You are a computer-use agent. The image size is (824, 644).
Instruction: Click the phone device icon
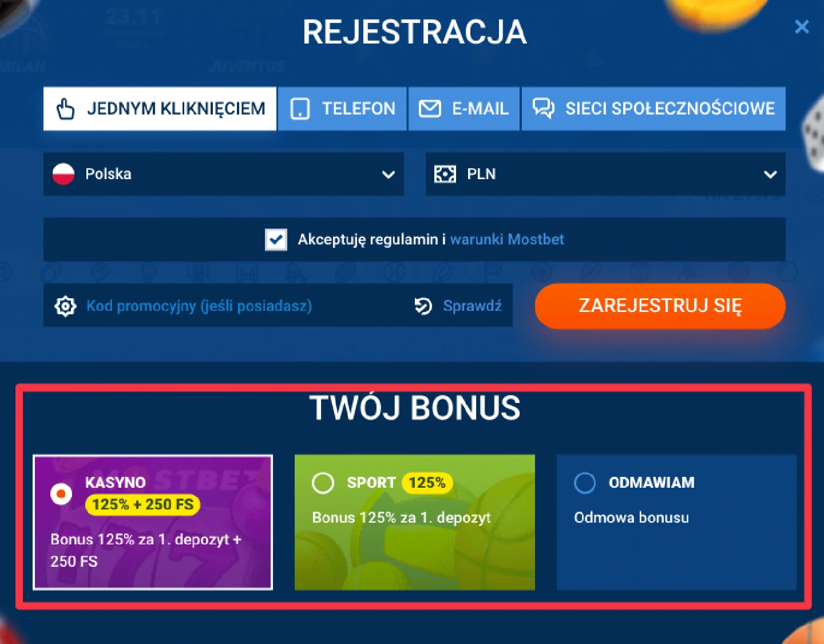point(300,109)
